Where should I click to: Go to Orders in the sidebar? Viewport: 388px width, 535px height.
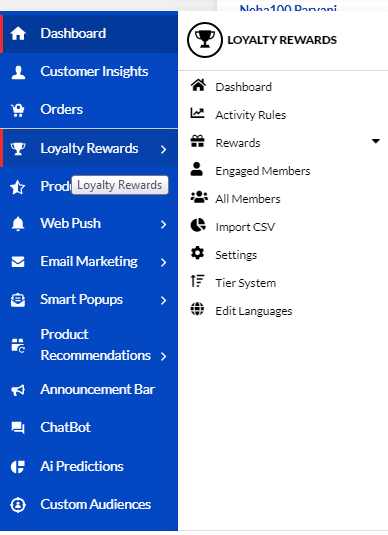[x=89, y=110]
